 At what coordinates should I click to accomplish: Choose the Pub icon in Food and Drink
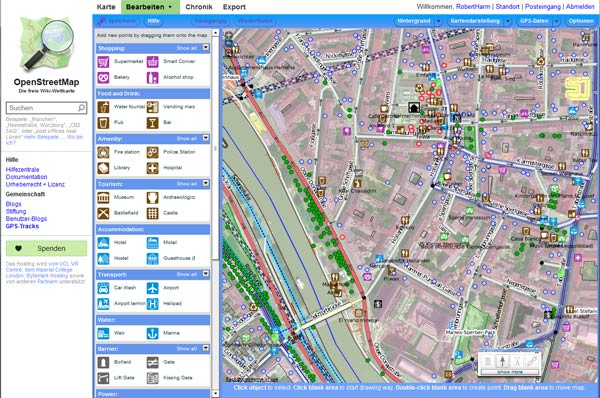(x=103, y=123)
